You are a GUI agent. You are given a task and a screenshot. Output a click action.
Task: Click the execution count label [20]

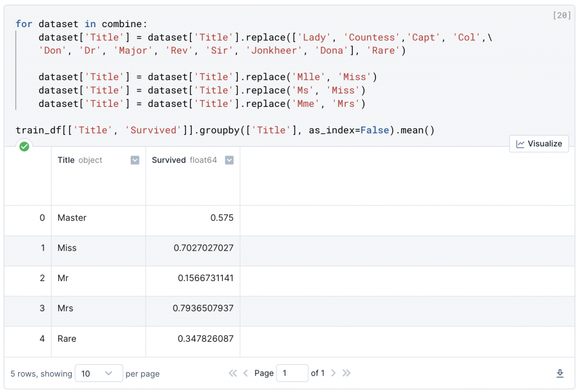[x=561, y=15]
